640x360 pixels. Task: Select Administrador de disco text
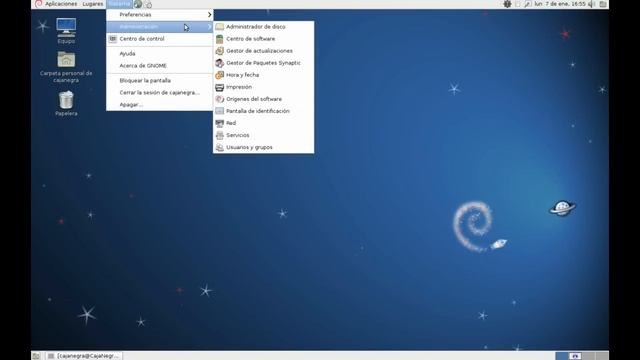(256, 27)
